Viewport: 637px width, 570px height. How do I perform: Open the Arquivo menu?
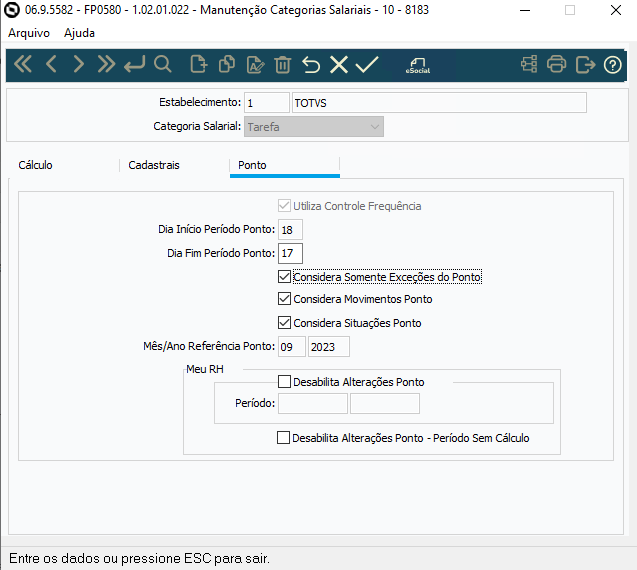click(x=29, y=33)
